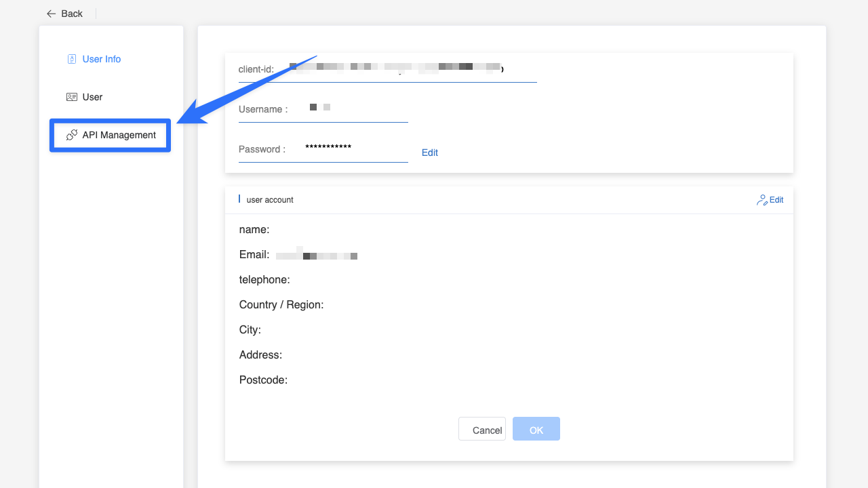Open the User Info section

pyautogui.click(x=102, y=60)
